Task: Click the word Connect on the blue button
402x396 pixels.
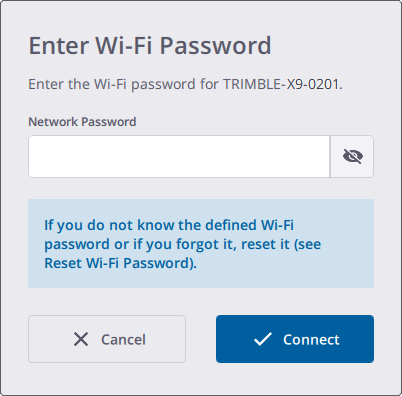Action: (x=311, y=340)
